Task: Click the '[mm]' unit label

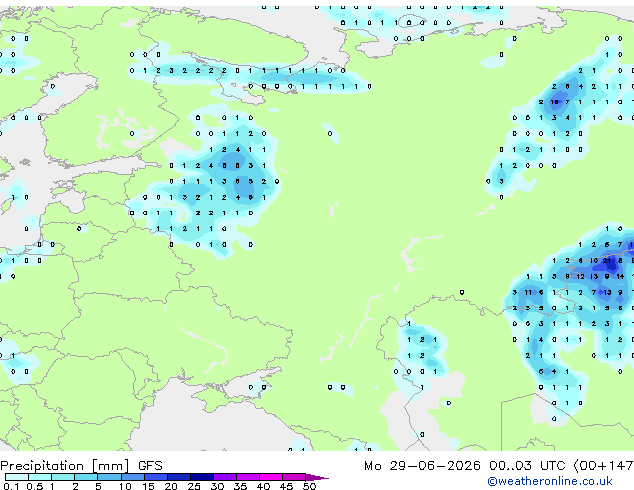Action: pyautogui.click(x=110, y=466)
